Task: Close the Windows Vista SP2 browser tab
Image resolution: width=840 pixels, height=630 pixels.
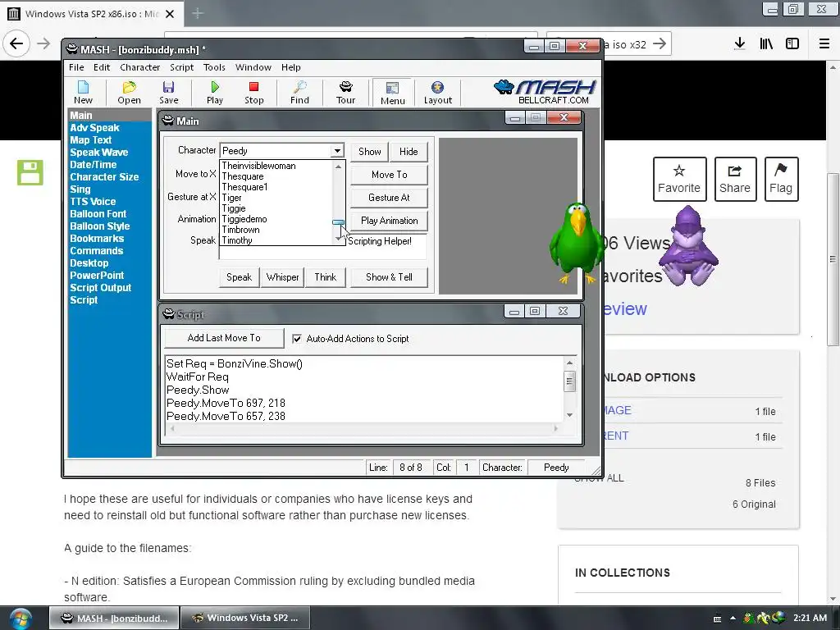Action: [x=170, y=14]
